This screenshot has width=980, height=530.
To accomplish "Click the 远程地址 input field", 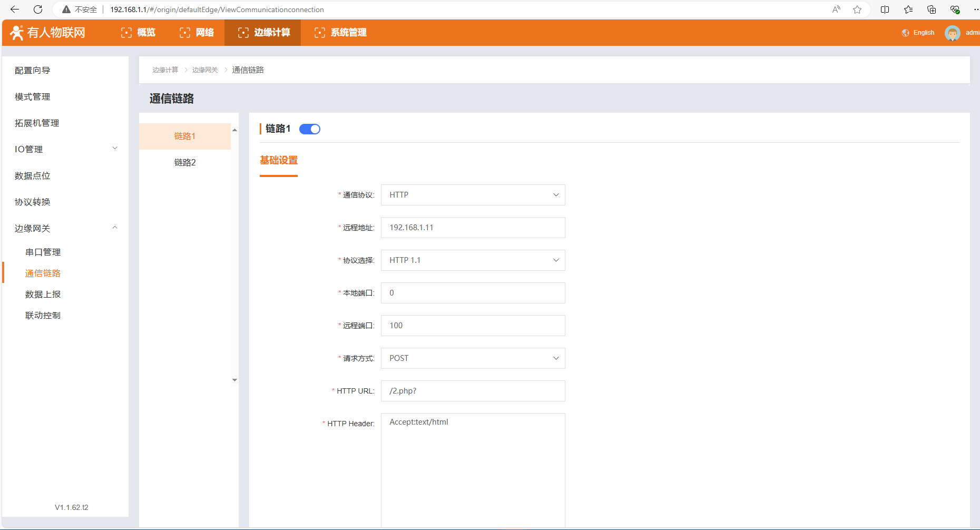I will 473,228.
